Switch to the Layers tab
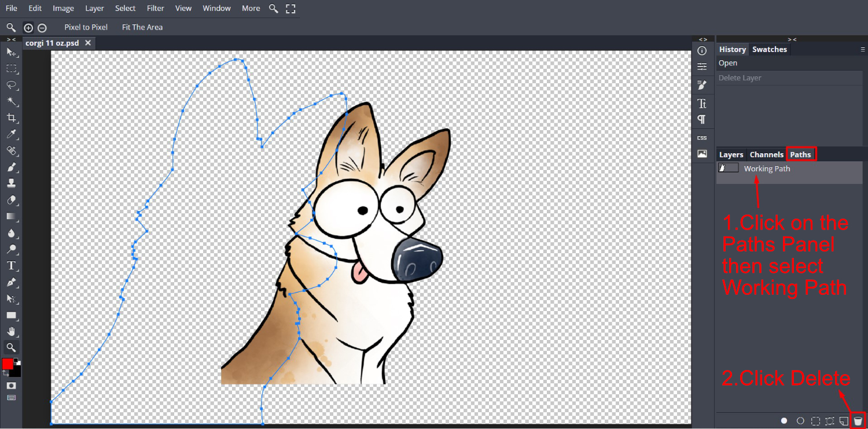This screenshot has height=429, width=868. [x=731, y=155]
